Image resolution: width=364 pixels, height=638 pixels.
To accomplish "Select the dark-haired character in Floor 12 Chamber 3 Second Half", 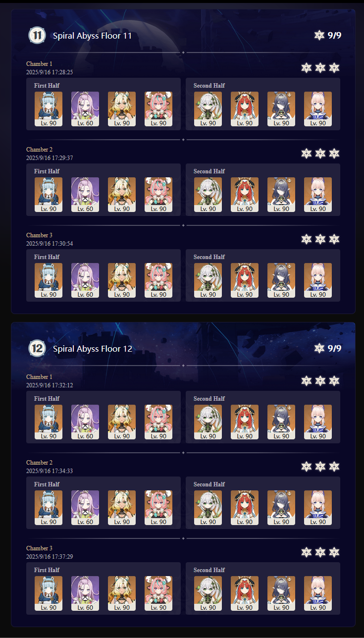I will click(x=281, y=593).
